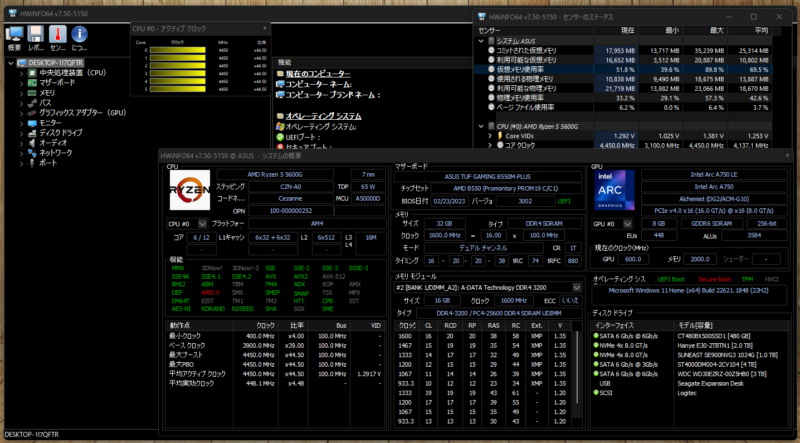Click the モニター display icon
The height and width of the screenshot is (443, 800).
click(x=32, y=123)
